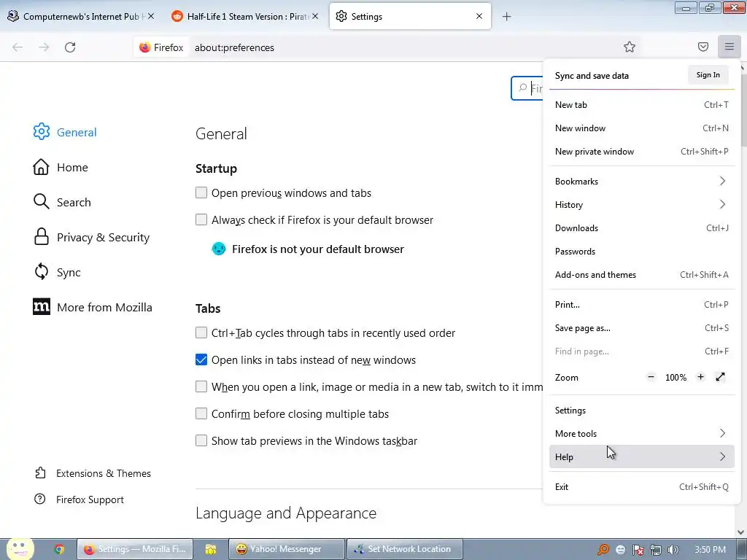Enable Show tab previews in Windows taskbar
747x560 pixels.
click(201, 440)
